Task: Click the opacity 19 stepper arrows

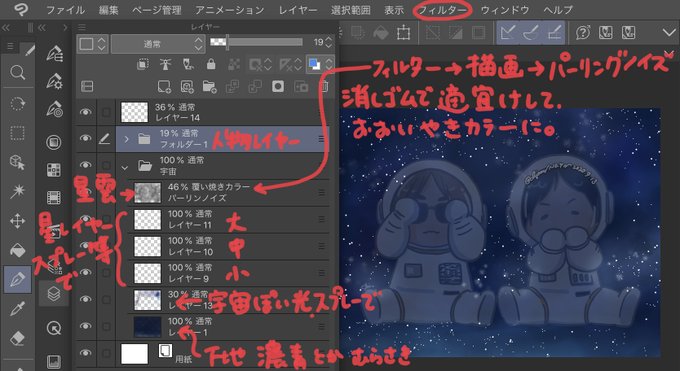Action: tap(329, 43)
